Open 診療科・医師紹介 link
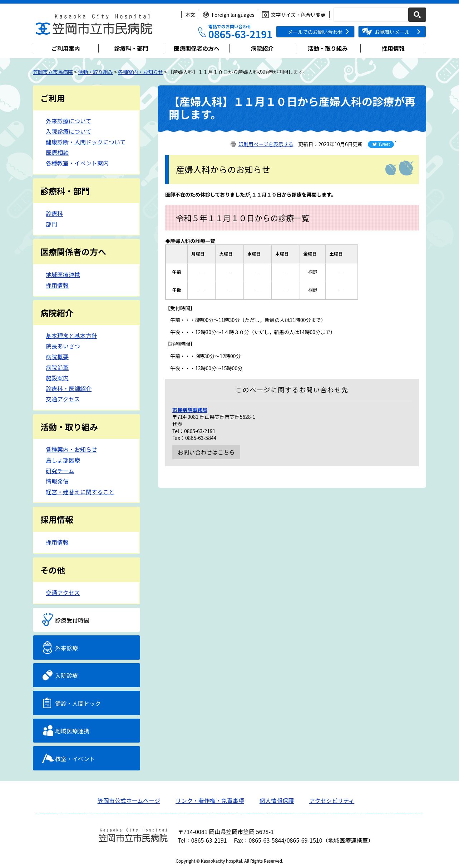459x868 pixels. (x=69, y=389)
